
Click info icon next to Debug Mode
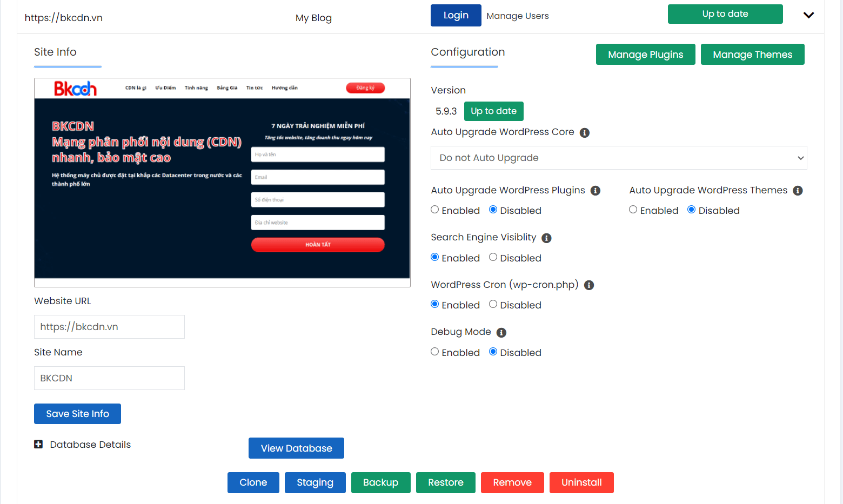pos(501,333)
